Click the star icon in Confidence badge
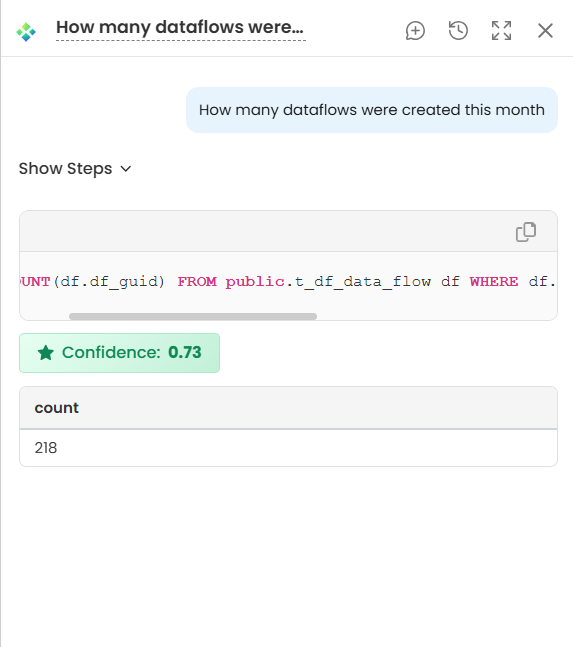 [46, 353]
